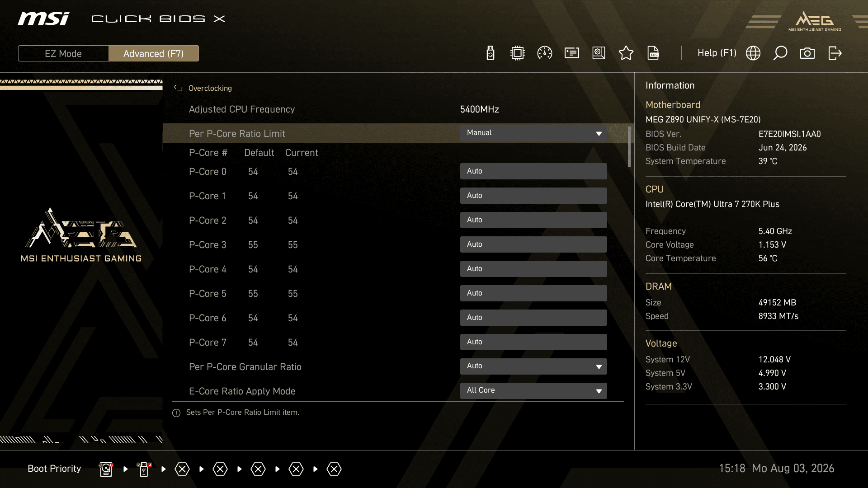Select the hard disk boot priority device

(106, 469)
